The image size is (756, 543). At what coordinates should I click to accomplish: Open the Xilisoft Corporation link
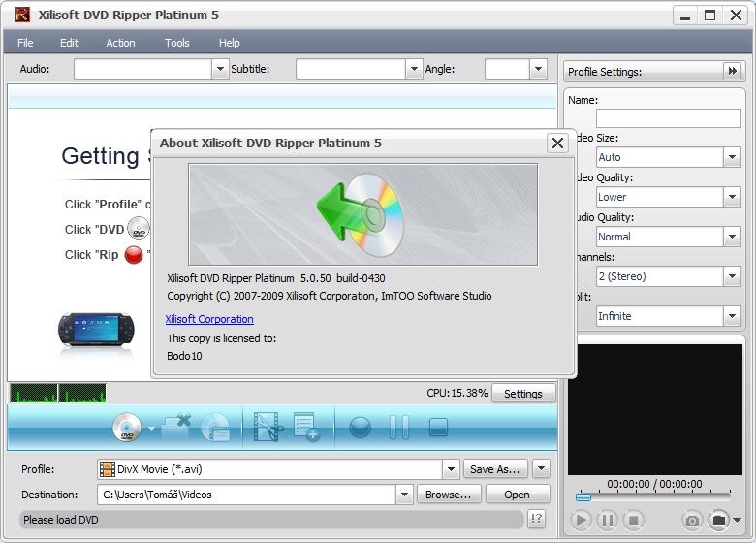209,319
